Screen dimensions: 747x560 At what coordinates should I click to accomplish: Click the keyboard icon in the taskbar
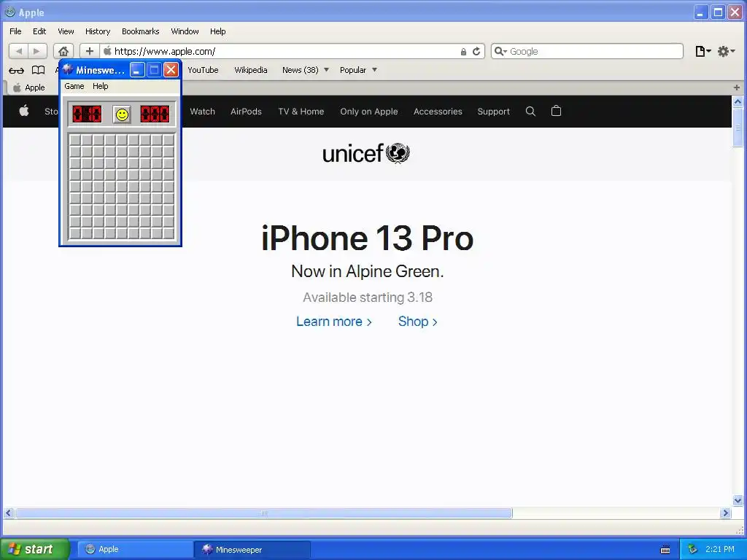665,550
